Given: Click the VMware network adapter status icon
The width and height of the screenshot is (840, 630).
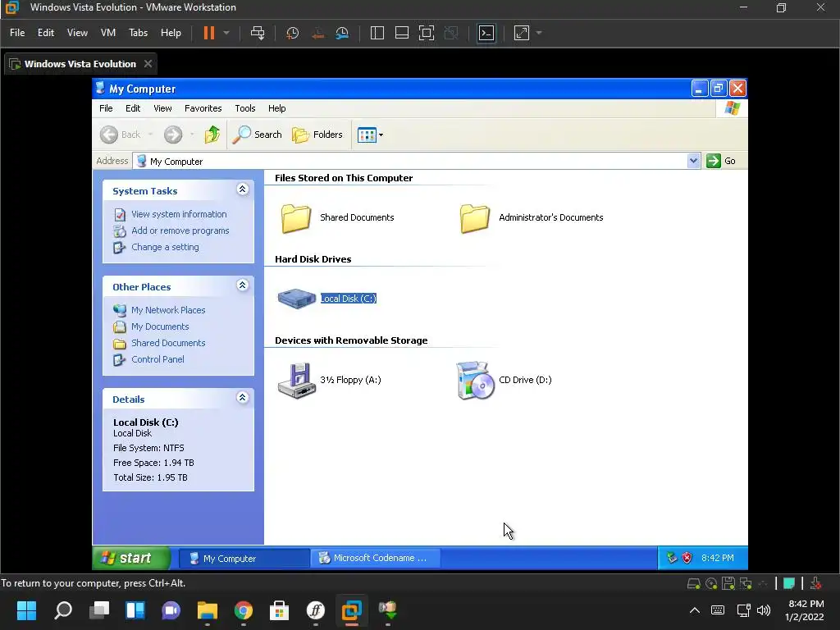Looking at the screenshot, I should pos(745,584).
